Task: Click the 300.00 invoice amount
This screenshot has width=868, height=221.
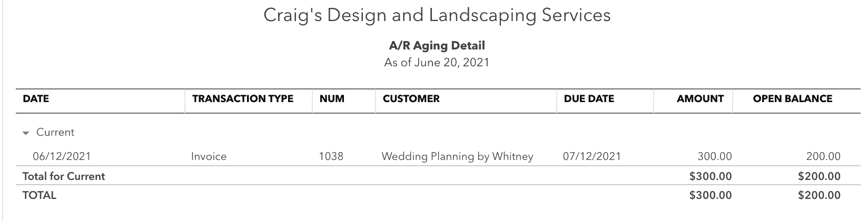Action: coord(715,156)
